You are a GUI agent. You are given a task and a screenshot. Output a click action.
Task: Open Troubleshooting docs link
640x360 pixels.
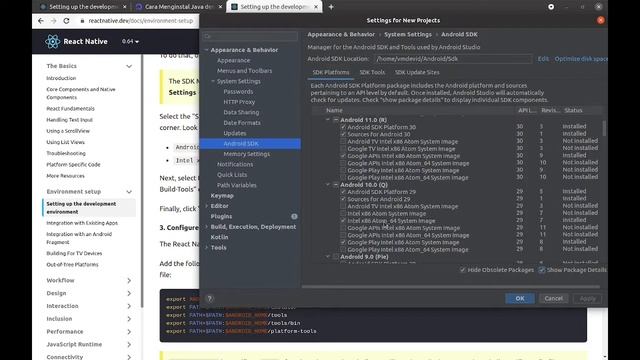[x=66, y=153]
